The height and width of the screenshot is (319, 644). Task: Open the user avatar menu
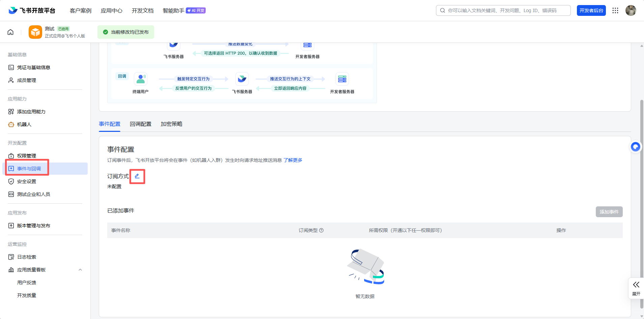tap(631, 10)
